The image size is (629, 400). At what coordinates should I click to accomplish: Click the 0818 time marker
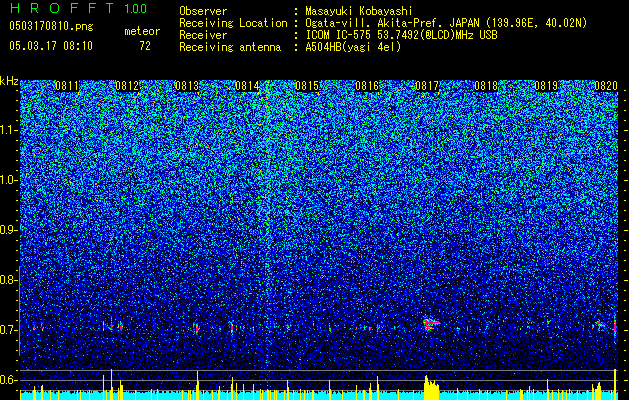pos(486,86)
